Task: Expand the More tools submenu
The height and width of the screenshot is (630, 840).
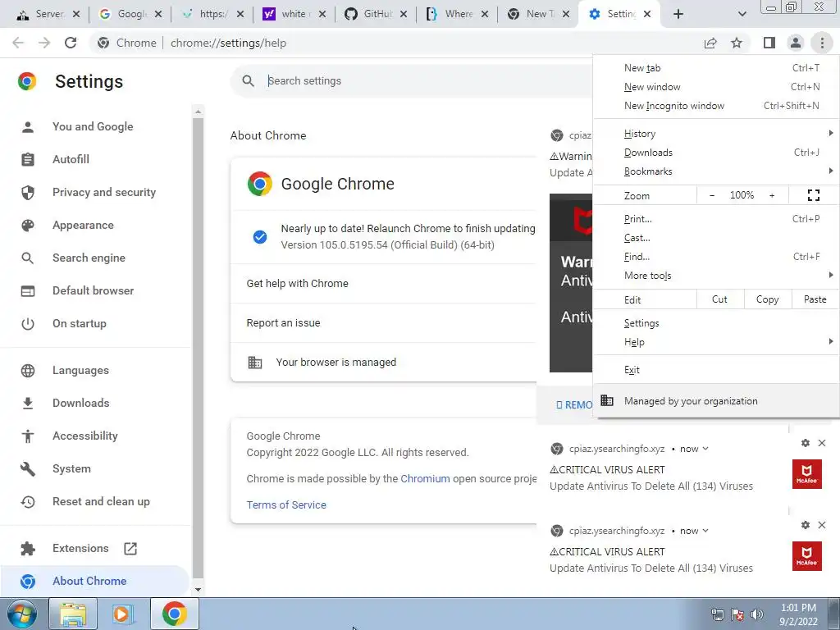Action: [x=715, y=276]
